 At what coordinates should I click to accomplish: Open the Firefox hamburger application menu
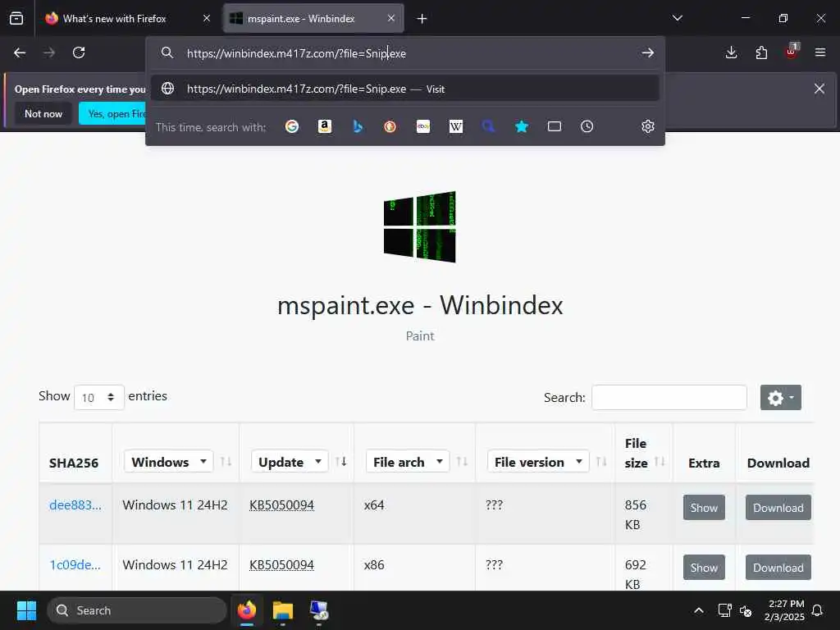[820, 52]
